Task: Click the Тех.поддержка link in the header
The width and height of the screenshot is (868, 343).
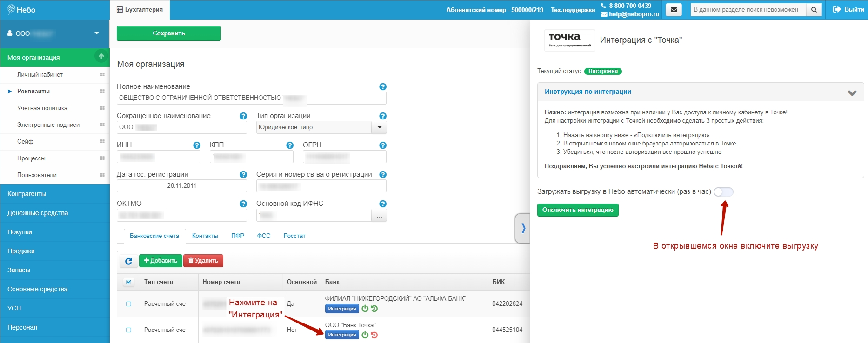Action: click(573, 10)
